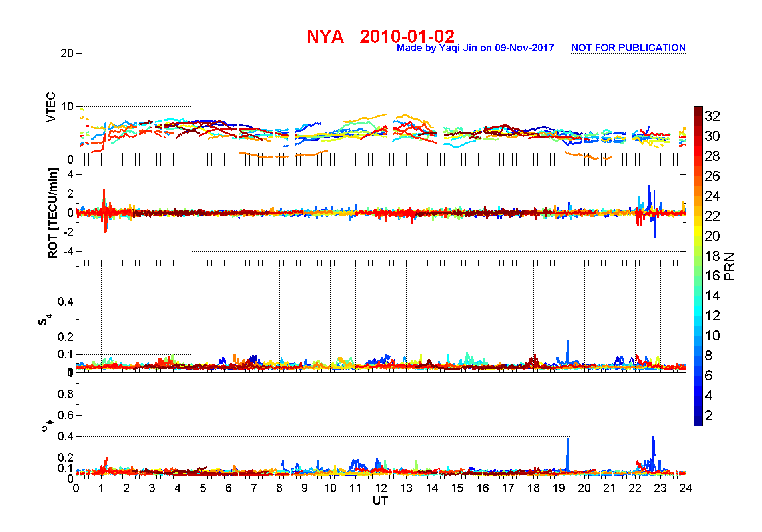Viewport: 762px width, 532px height.
Task: Click the "ROT [TECU/min]" y-axis label
Action: (x=53, y=213)
